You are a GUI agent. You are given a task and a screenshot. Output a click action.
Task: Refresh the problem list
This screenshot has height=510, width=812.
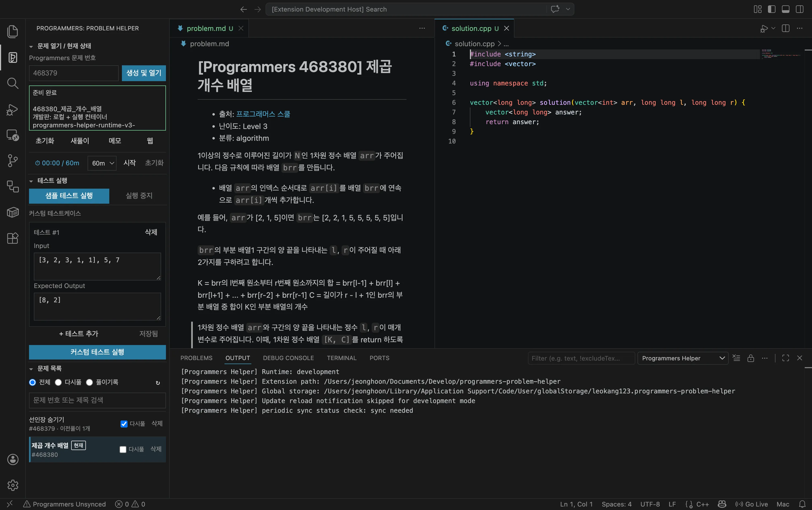point(158,383)
